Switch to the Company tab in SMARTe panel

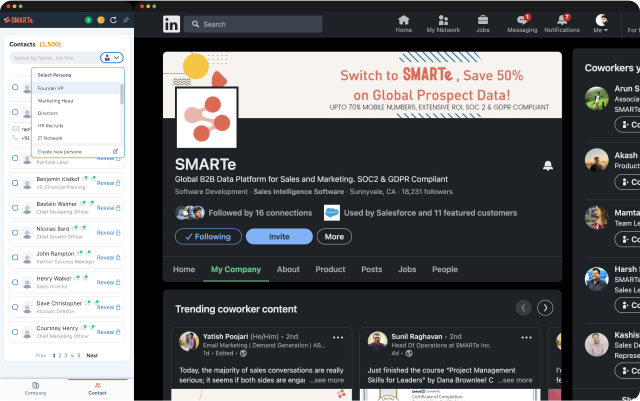(x=36, y=389)
